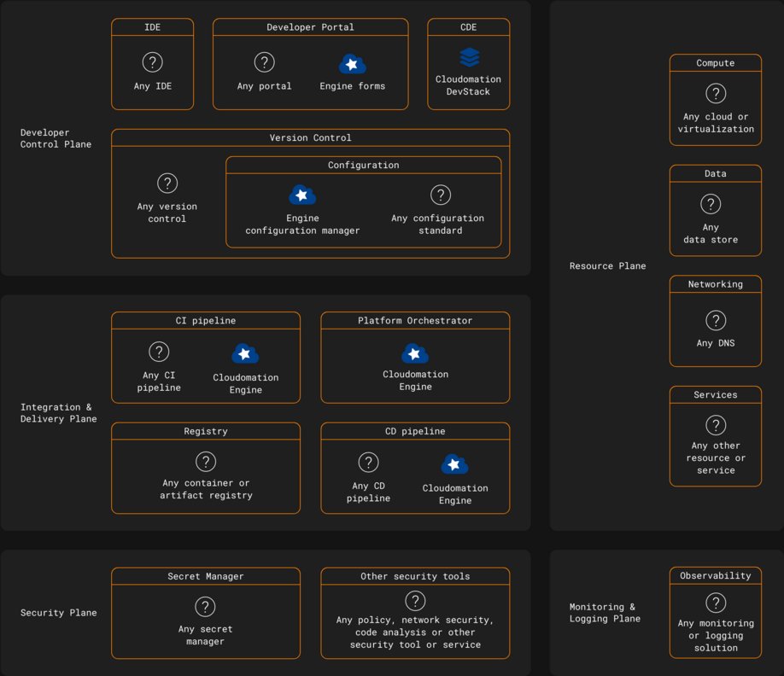Select the Developer Portal header

click(311, 27)
